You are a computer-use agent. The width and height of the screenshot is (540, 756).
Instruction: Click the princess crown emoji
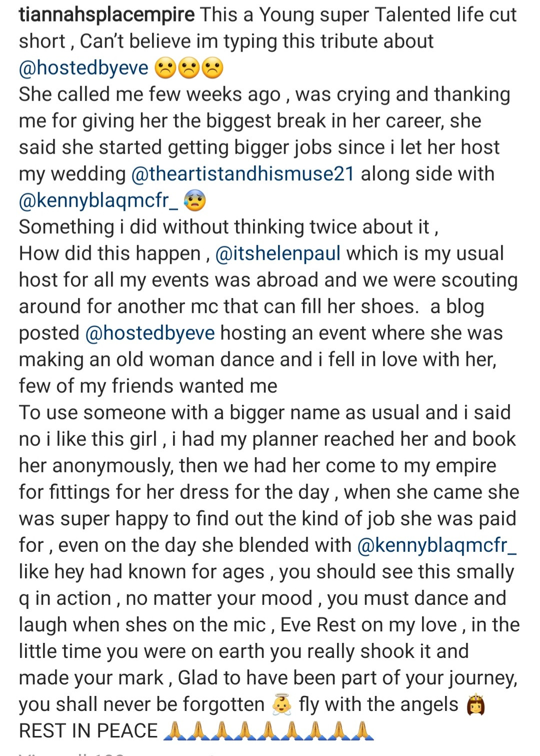pyautogui.click(x=475, y=705)
